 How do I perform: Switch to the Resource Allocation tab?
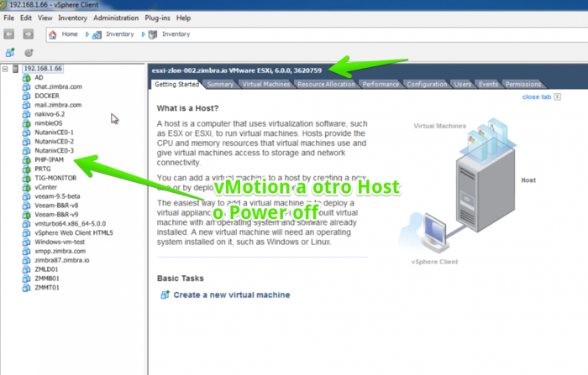pos(326,84)
